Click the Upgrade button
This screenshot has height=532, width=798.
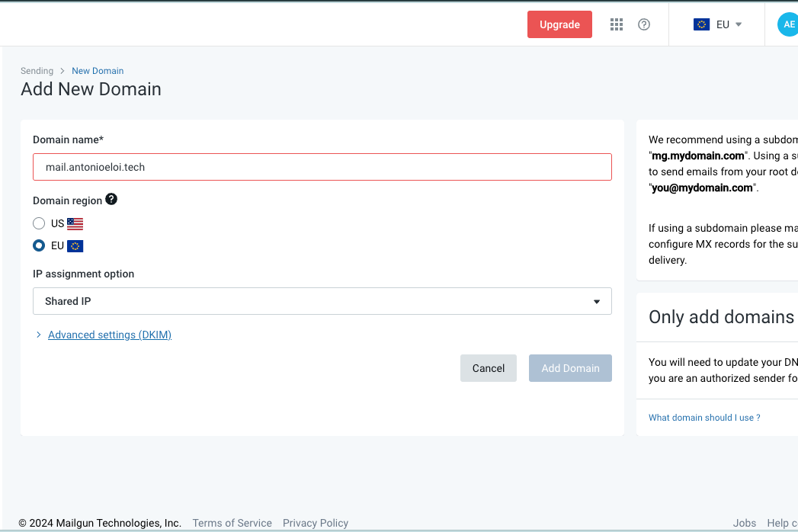coord(559,24)
